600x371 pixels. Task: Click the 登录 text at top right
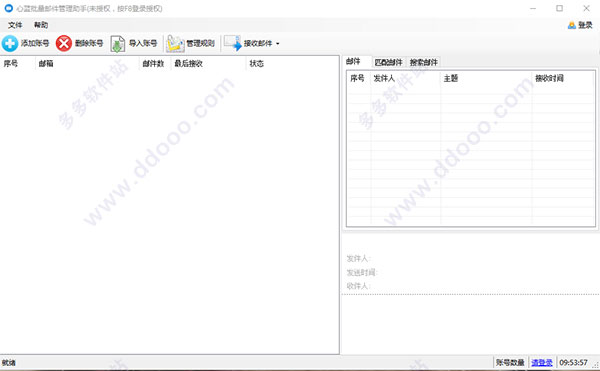coord(585,25)
